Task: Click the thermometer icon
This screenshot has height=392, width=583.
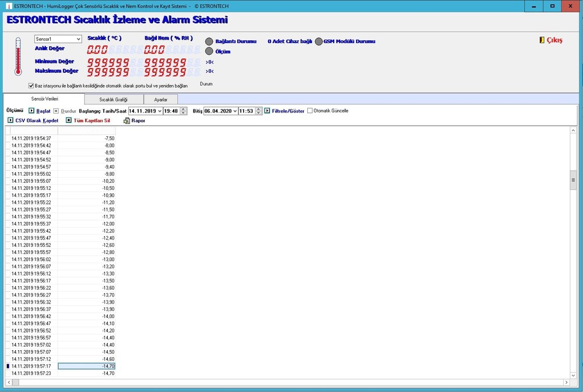Action: click(18, 56)
